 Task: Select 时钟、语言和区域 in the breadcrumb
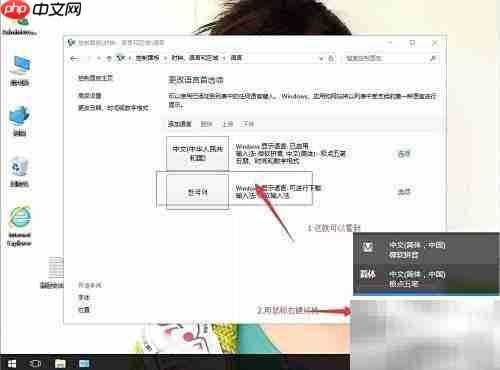[x=195, y=58]
